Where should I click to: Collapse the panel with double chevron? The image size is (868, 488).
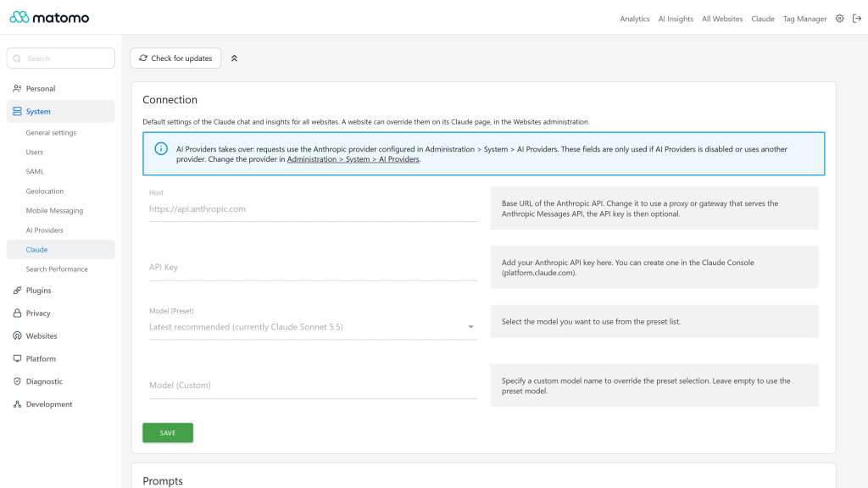pyautogui.click(x=234, y=58)
